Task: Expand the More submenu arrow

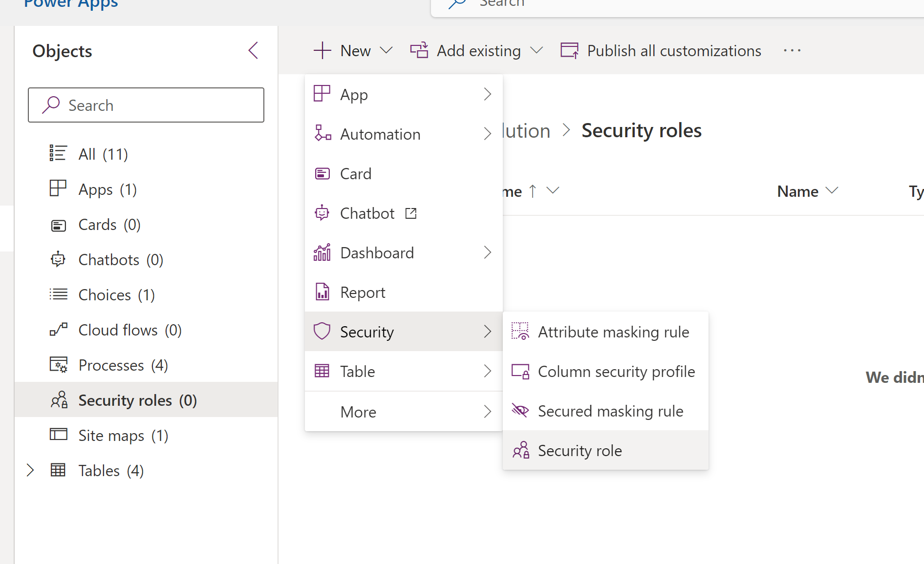Action: (x=487, y=411)
